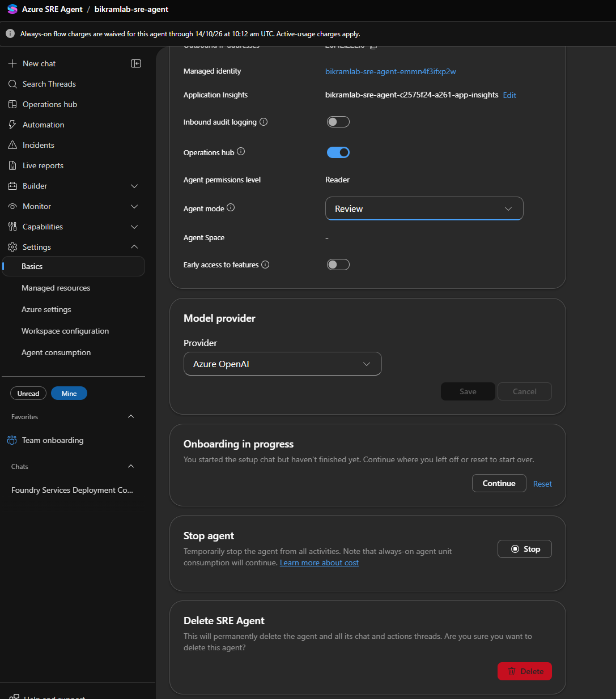Screen dimensions: 616x699
Task: Toggle Inbound audit logging switch
Action: click(338, 122)
